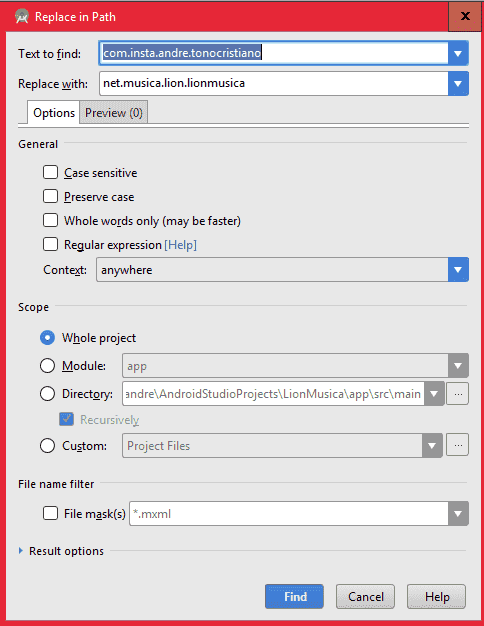
Task: Enable Regular expression checkbox
Action: coord(50,244)
